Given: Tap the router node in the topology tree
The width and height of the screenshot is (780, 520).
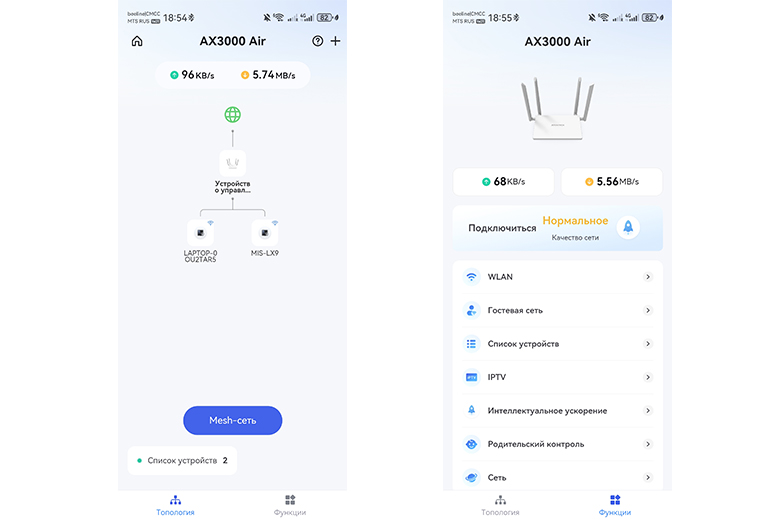Looking at the screenshot, I should point(232,163).
